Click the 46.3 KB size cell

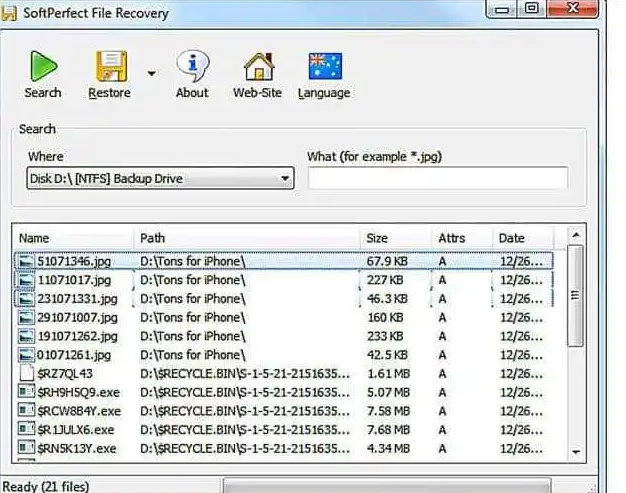tap(387, 299)
